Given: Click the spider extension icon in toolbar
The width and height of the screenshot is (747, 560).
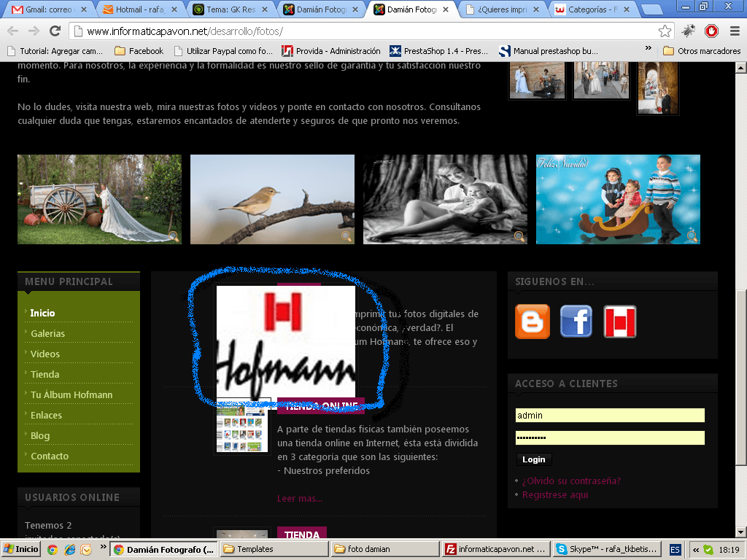Looking at the screenshot, I should tap(688, 31).
